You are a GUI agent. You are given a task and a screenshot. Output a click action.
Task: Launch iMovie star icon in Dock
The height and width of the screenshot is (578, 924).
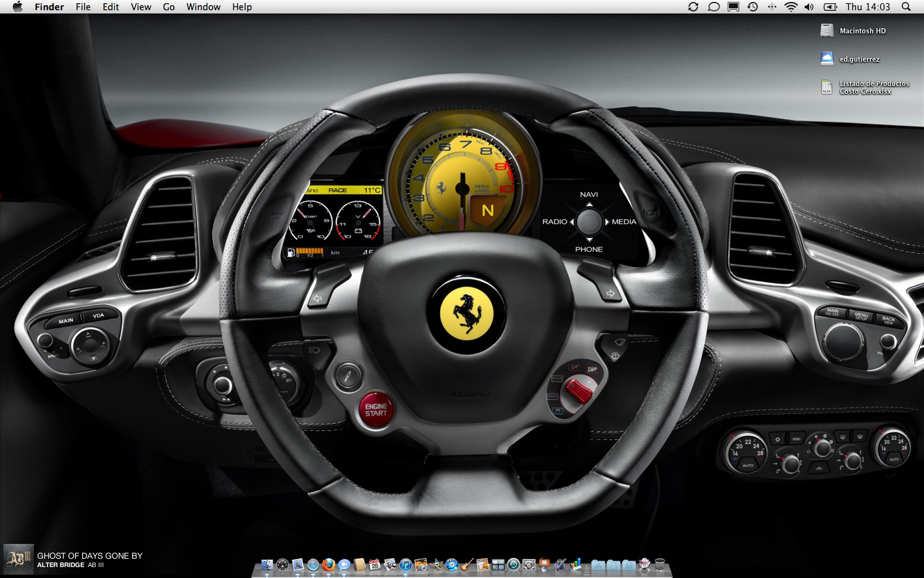436,565
